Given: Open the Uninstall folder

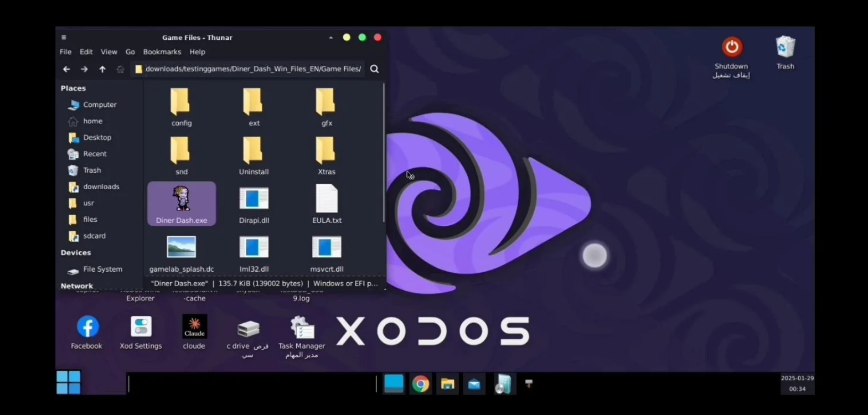Looking at the screenshot, I should tap(254, 156).
